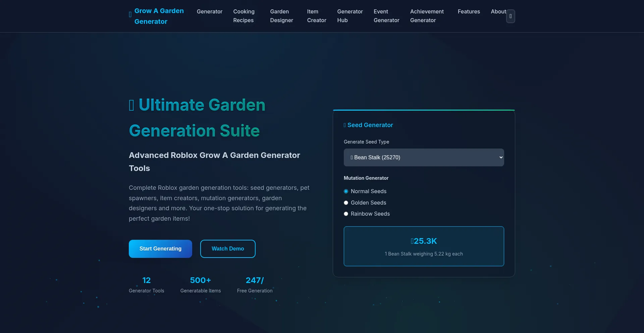Viewport: 644px width, 333px height.
Task: Pick Rainbow Seeds radio button
Action: tap(346, 214)
